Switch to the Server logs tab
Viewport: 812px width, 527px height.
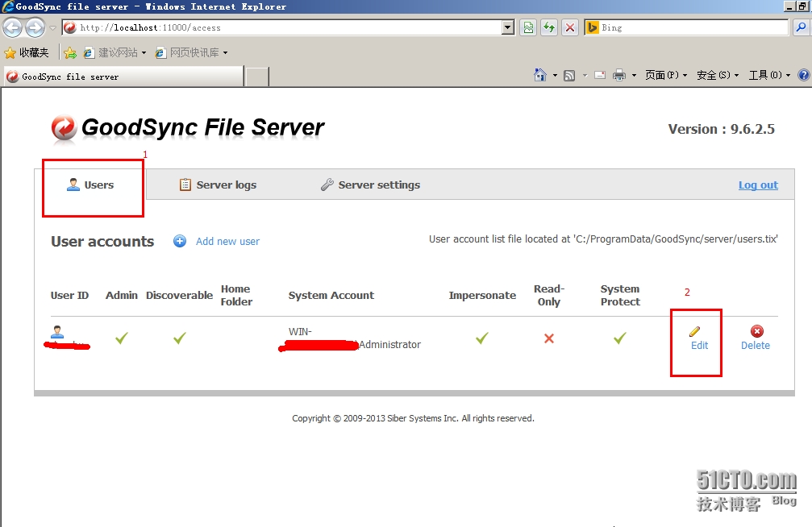(218, 185)
